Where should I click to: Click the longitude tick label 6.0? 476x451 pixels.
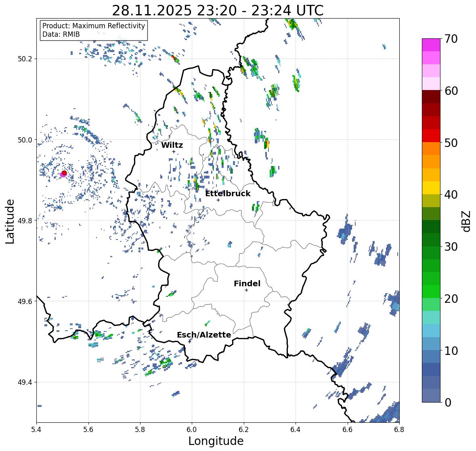[x=192, y=429]
